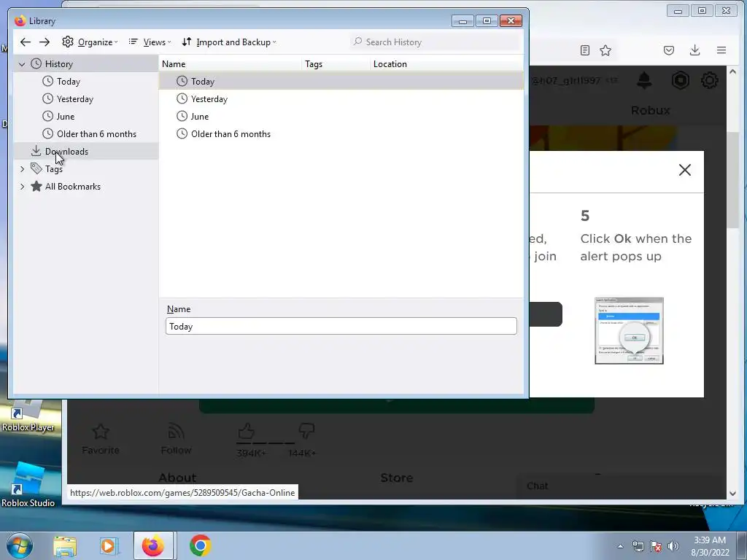The image size is (747, 560).
Task: Bookmark page with the star icon in Firefox
Action: coord(605,50)
